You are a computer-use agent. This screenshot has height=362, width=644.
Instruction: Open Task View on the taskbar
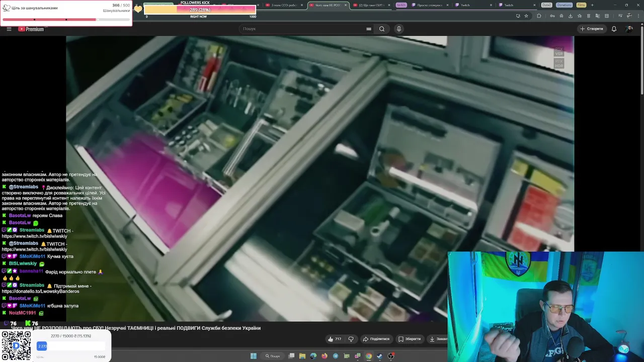point(291,356)
